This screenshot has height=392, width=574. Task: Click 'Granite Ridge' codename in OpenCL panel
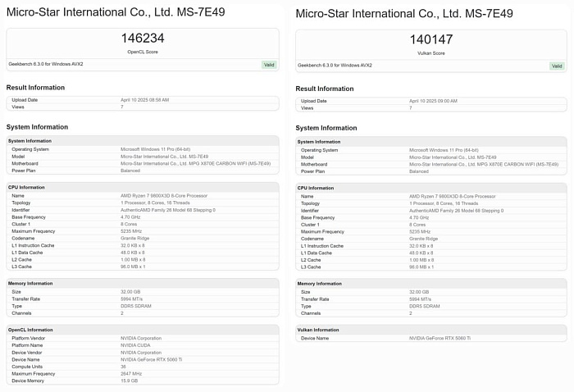pos(135,239)
